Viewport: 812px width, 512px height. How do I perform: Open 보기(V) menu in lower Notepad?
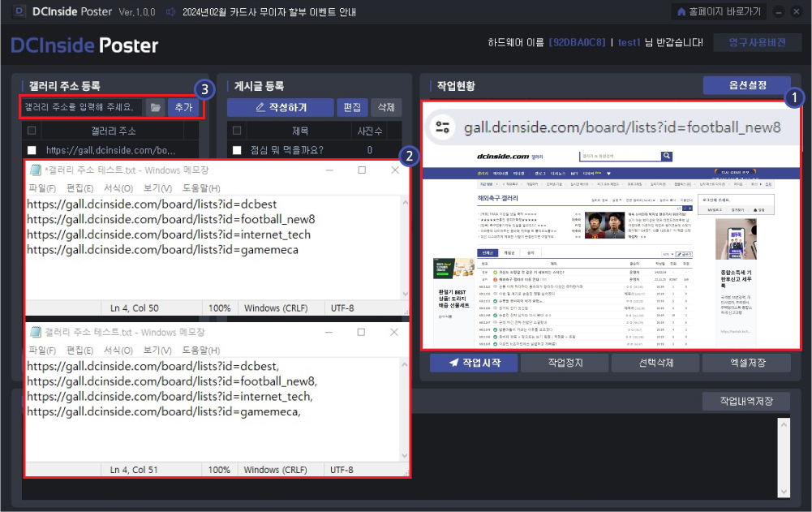tap(158, 351)
